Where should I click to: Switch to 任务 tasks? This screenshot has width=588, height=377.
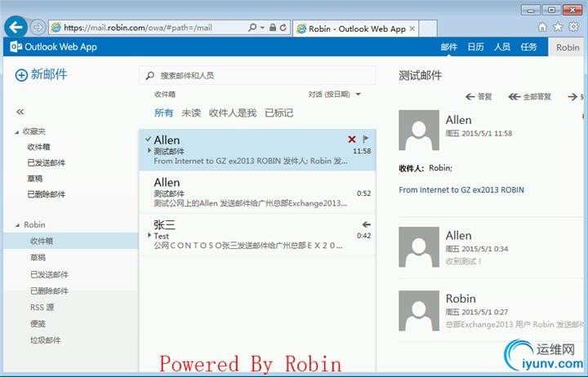528,47
